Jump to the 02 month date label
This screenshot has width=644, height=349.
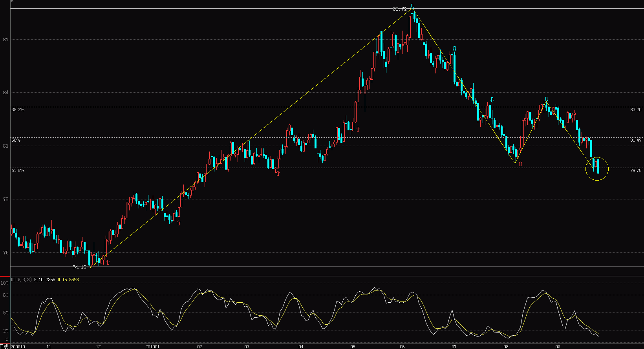coord(199,347)
